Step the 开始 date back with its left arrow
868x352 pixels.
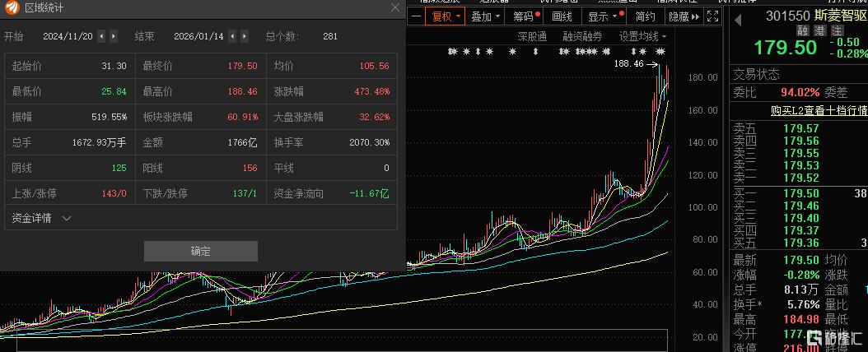coord(101,36)
